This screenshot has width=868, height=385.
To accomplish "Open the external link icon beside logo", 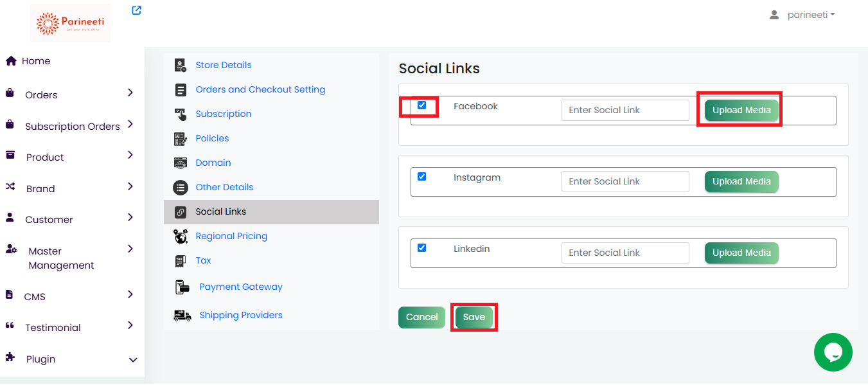I will 136,10.
